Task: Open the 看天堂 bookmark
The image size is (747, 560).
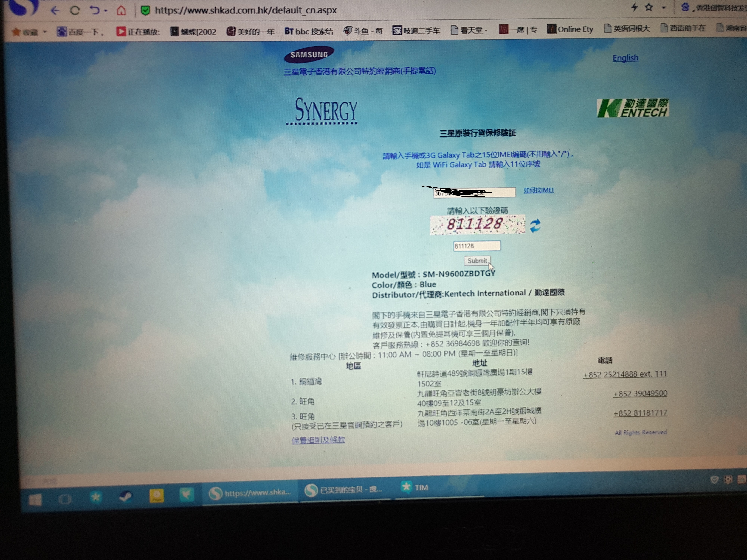Action: [469, 30]
